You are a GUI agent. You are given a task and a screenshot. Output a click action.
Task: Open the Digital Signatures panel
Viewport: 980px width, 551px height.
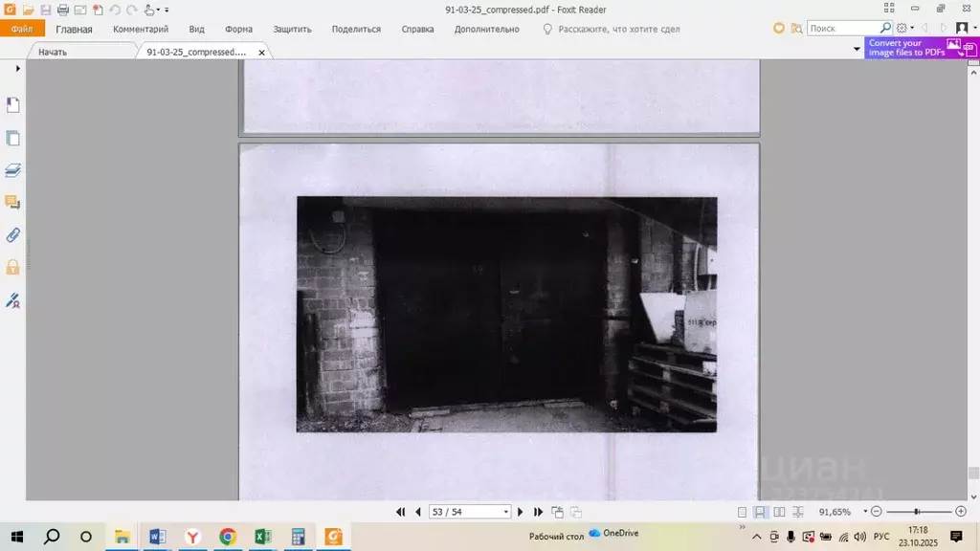pyautogui.click(x=13, y=300)
